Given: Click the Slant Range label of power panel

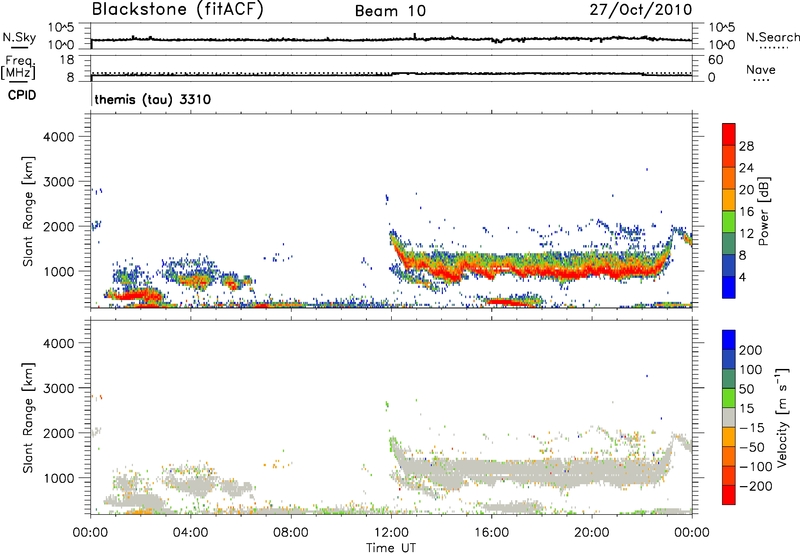Looking at the screenshot, I should (28, 211).
